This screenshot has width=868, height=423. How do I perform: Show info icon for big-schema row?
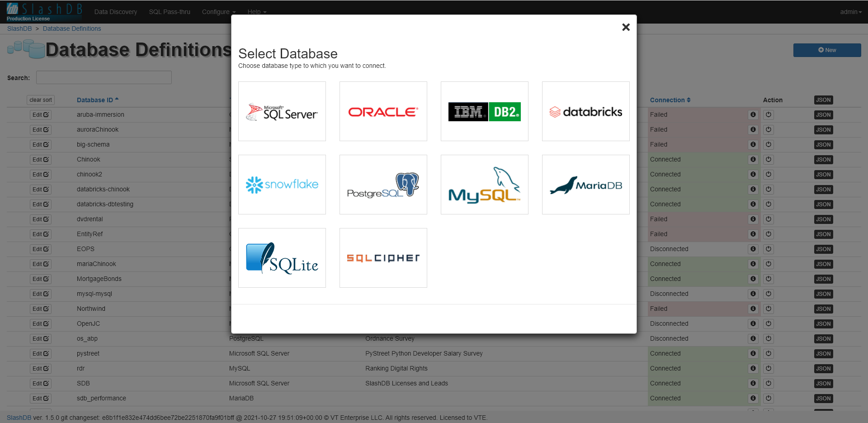coord(753,144)
